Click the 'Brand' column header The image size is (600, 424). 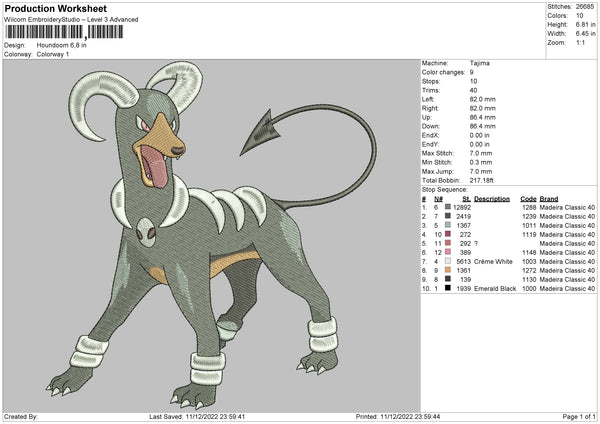[x=549, y=199]
